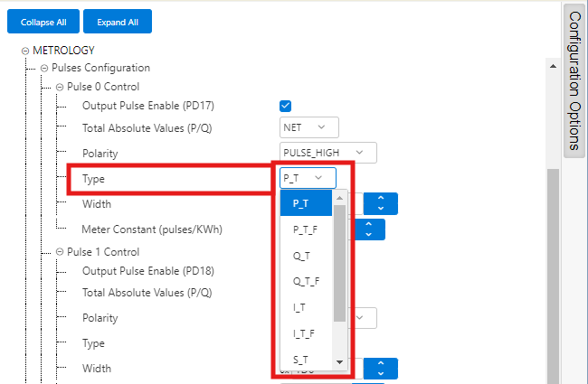Viewport: 588px width, 384px height.
Task: Uncheck Output Pulse Enable (PD17) checkbox
Action: 286,106
